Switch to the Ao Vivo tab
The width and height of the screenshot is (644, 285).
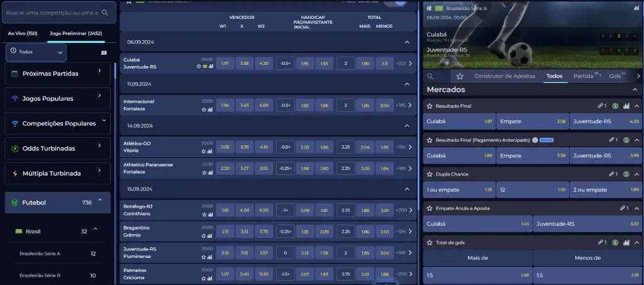pyautogui.click(x=23, y=33)
